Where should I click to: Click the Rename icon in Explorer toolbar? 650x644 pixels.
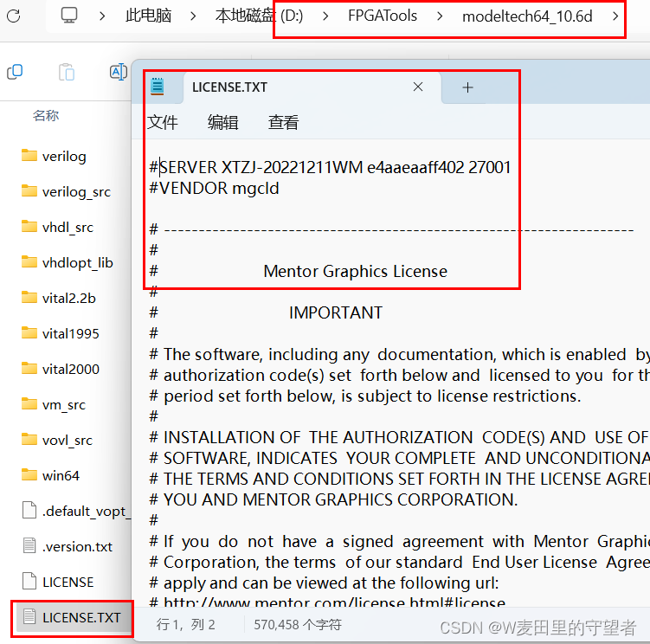click(119, 72)
